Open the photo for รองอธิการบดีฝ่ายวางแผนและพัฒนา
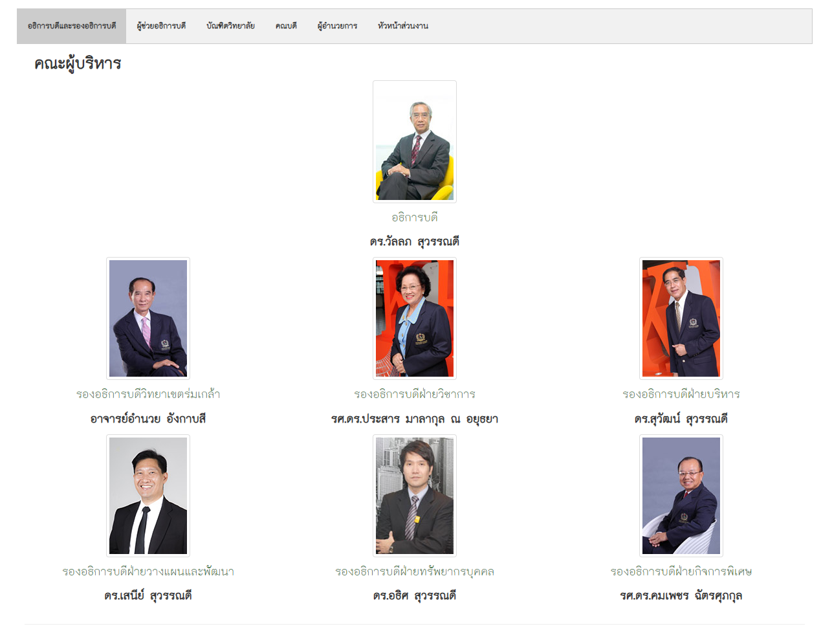 pos(148,496)
